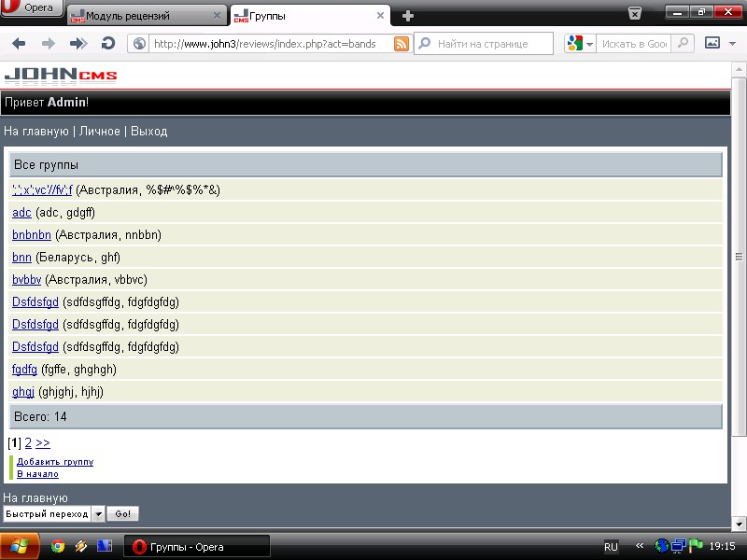Viewport: 747px width, 560px height.
Task: Click the Google search engine icon
Action: click(x=575, y=43)
